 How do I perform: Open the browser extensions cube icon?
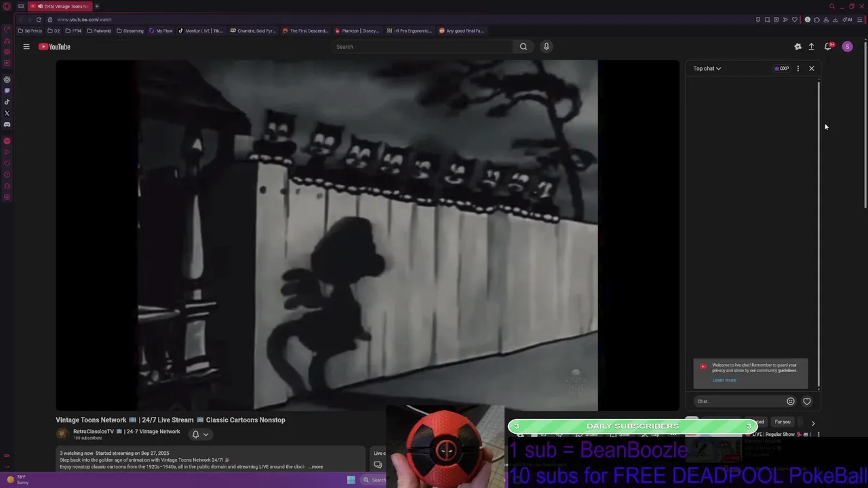coord(816,20)
